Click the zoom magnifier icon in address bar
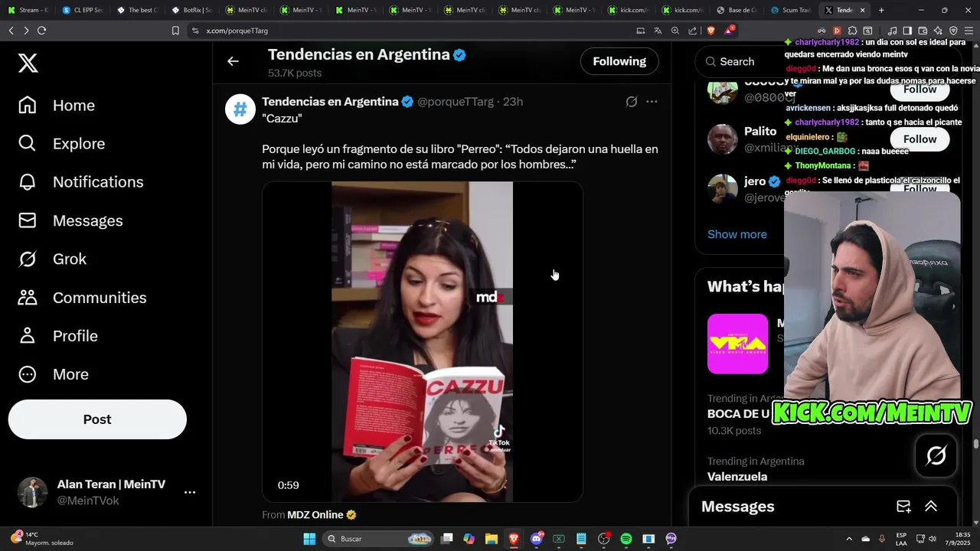This screenshot has width=980, height=551. [675, 31]
